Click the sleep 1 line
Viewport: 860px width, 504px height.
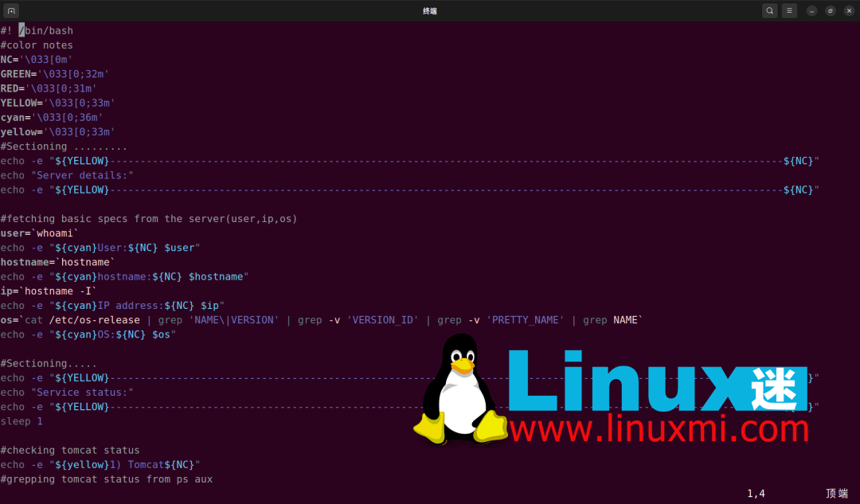(21, 421)
